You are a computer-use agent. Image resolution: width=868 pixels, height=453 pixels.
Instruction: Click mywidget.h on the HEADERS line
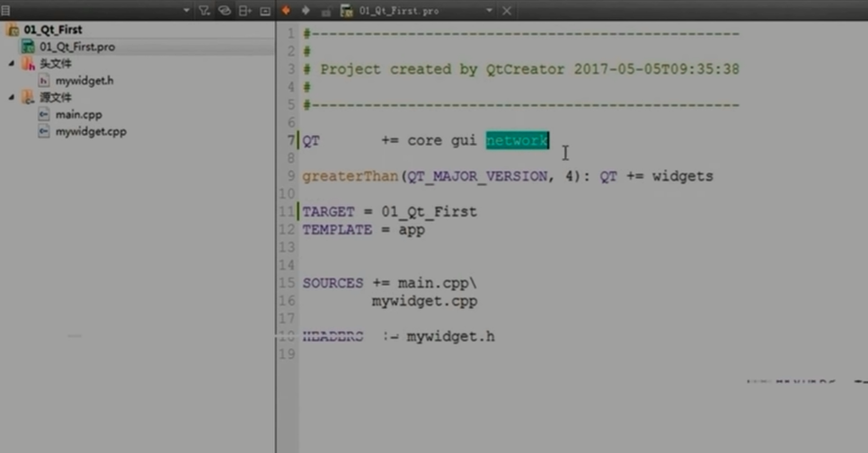click(450, 337)
